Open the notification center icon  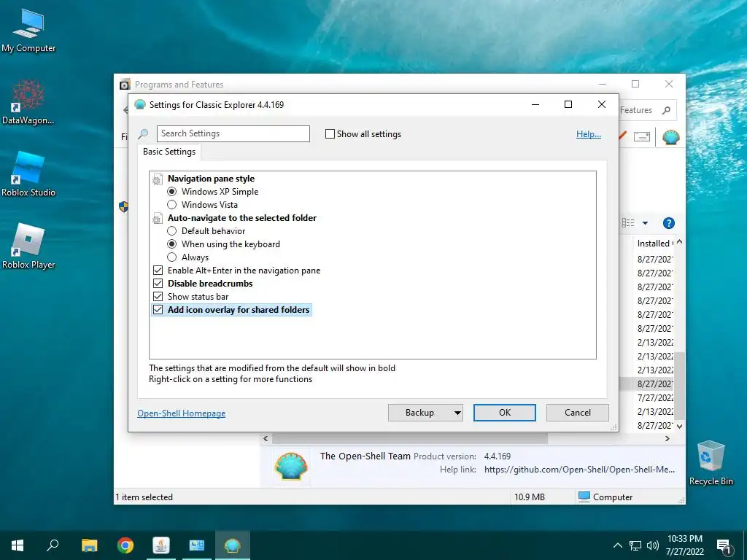point(724,546)
